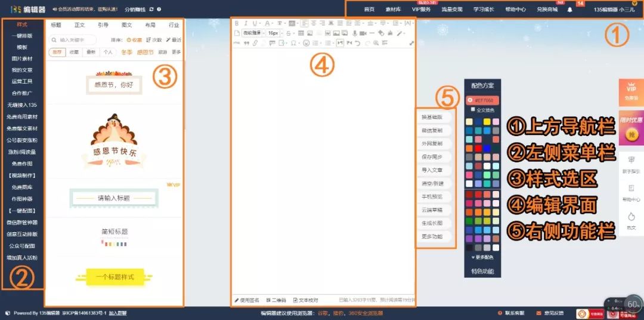The width and height of the screenshot is (644, 320).
Task: Expand editor to fullscreen with arrows icon
Action: point(411,43)
